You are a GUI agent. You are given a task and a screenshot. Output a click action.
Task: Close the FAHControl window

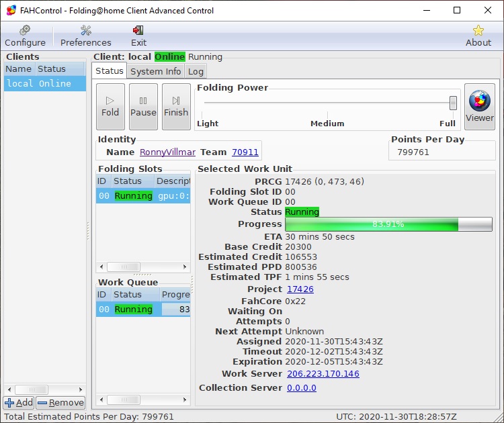(488, 10)
